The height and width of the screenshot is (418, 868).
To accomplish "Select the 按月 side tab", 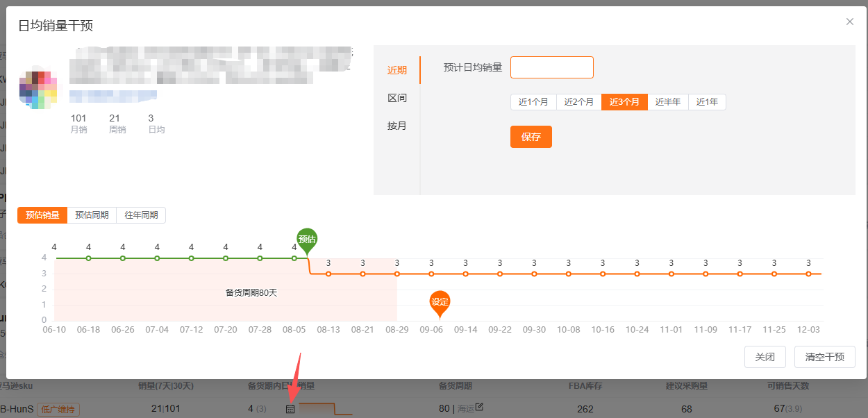I will click(397, 126).
